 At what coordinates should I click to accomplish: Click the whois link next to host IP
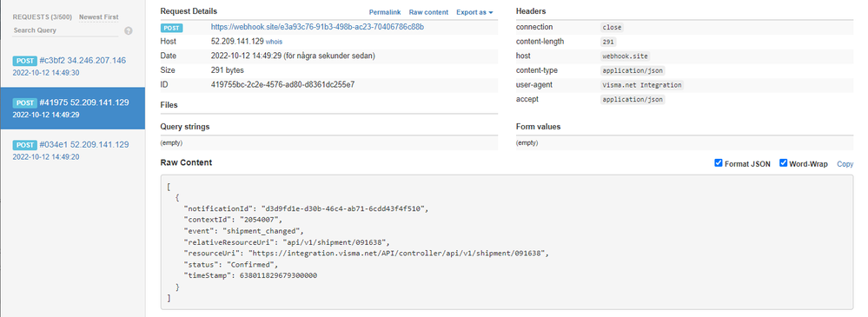point(274,42)
